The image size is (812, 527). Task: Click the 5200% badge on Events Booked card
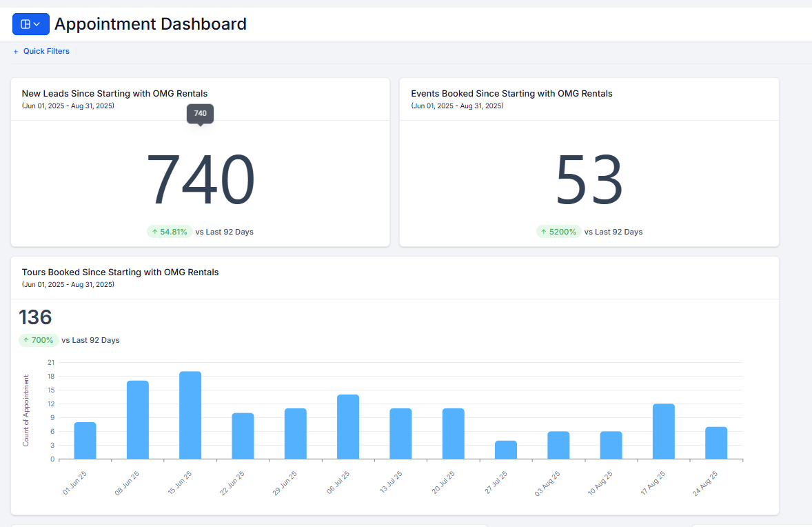pyautogui.click(x=558, y=231)
